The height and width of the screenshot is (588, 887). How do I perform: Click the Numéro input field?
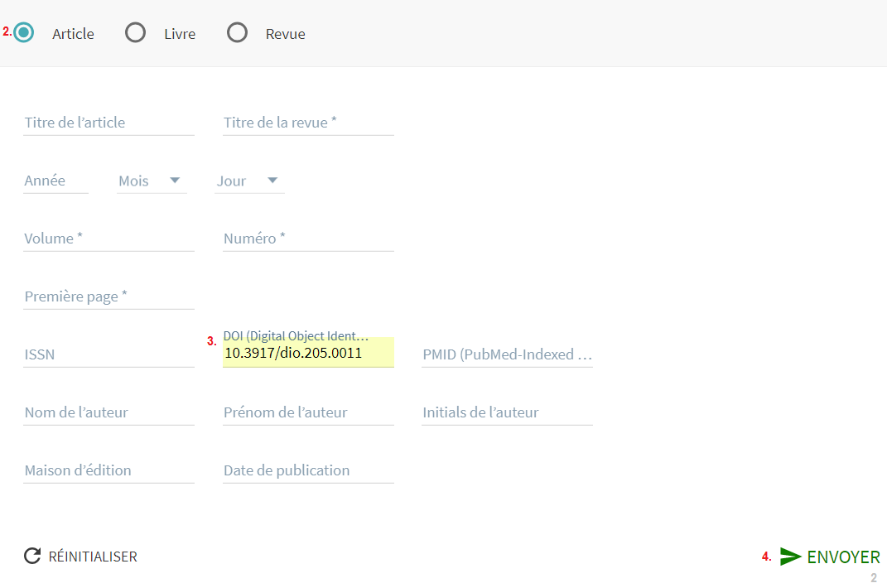tap(308, 239)
